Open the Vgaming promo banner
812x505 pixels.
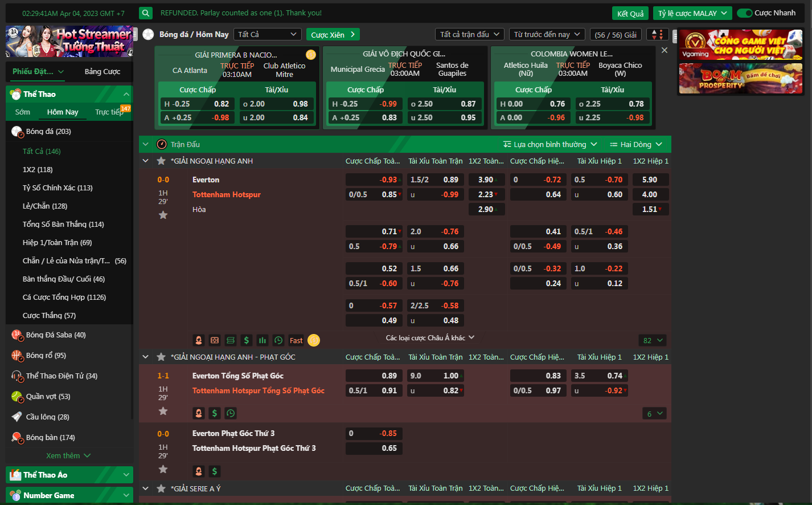[741, 44]
